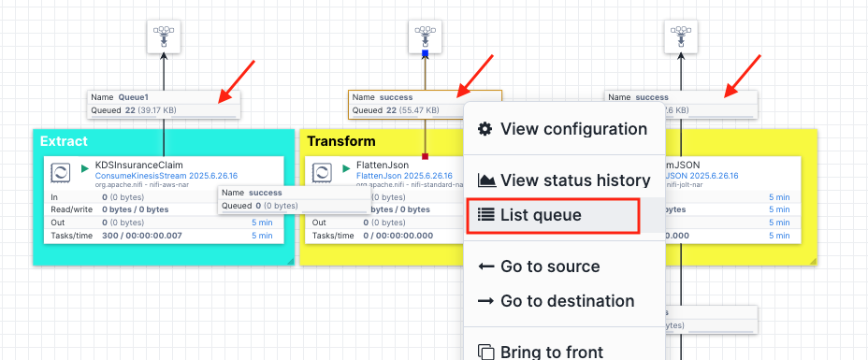Click the funnel icon above the Transform group

click(426, 36)
